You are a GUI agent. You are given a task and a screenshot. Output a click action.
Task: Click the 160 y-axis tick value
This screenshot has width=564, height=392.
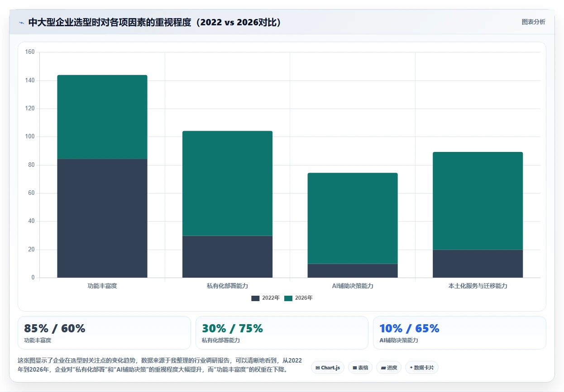tap(30, 52)
